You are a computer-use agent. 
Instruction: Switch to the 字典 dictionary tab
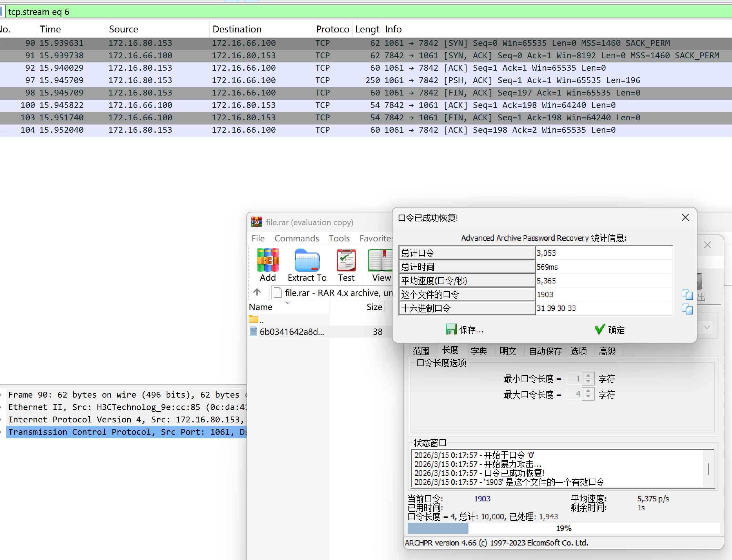[479, 351]
